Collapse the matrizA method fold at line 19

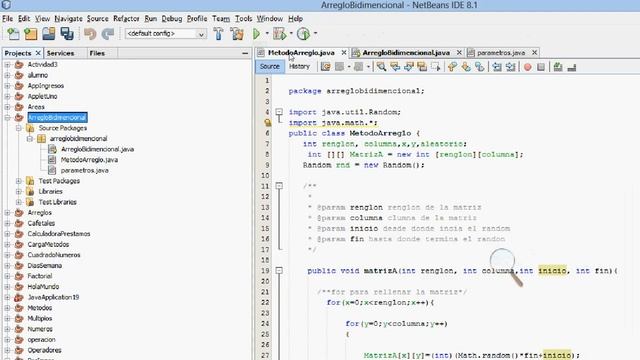[279, 271]
